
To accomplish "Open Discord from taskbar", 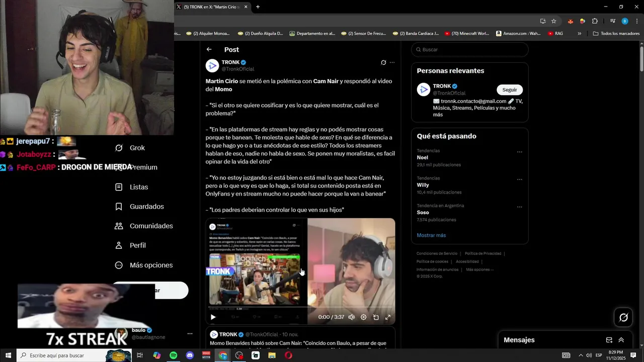I will (190, 355).
